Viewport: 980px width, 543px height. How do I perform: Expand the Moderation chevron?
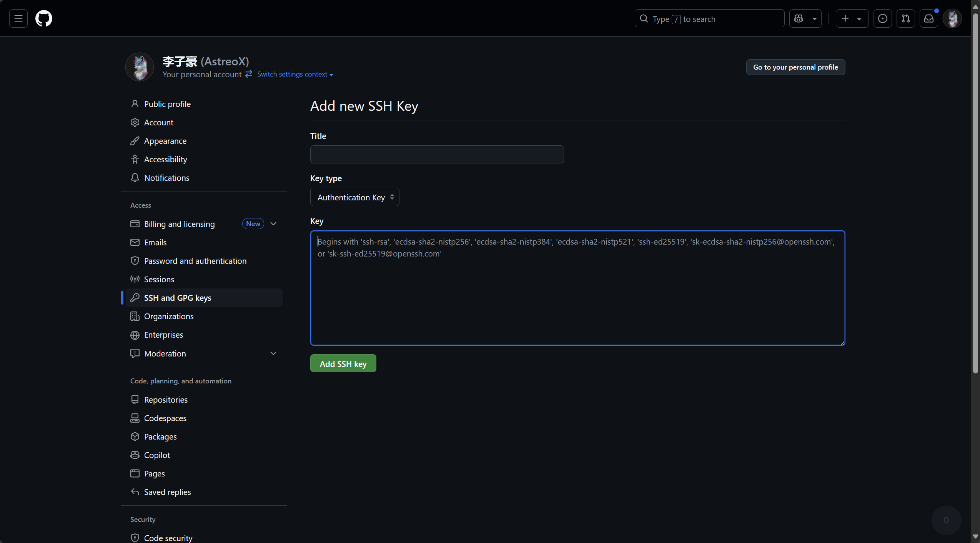[x=273, y=353]
